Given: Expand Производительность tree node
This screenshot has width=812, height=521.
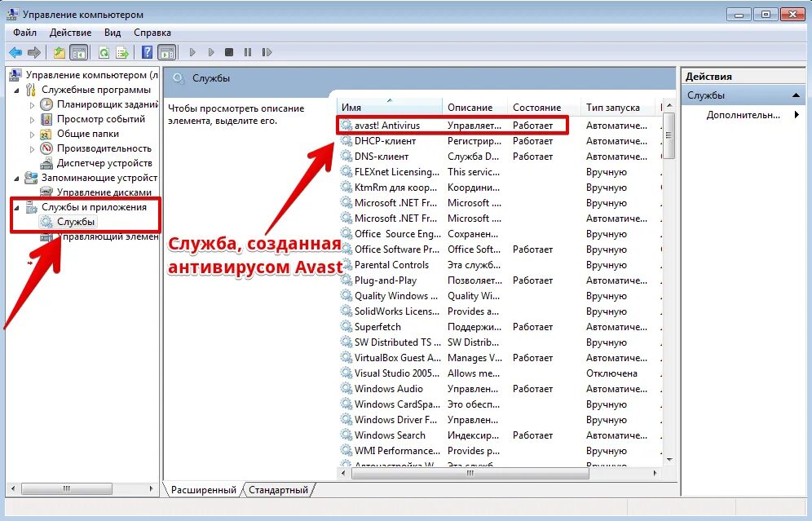Looking at the screenshot, I should [x=32, y=149].
